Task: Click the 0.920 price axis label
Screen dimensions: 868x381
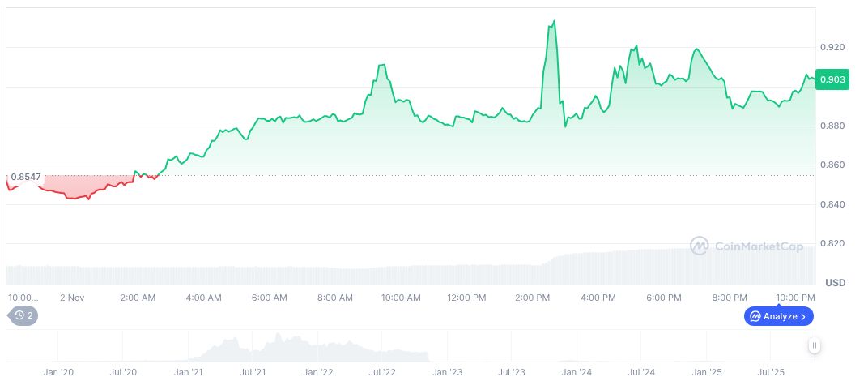Action: (832, 48)
